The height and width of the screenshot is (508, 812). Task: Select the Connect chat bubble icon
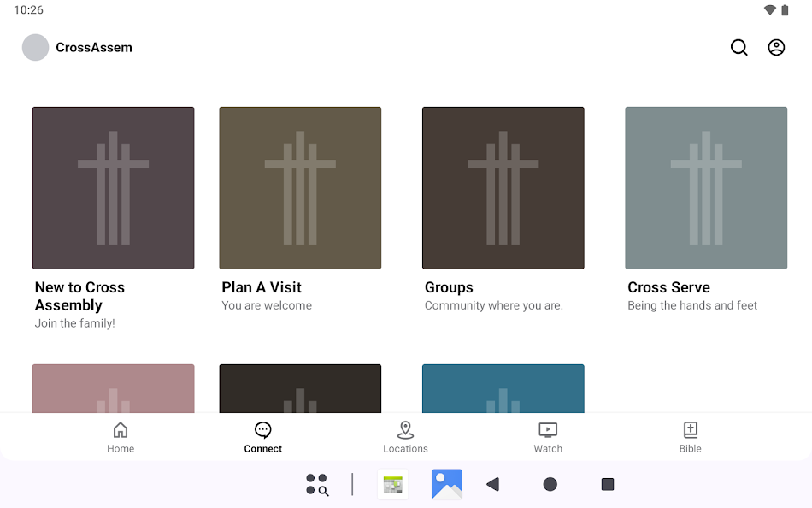[x=262, y=430]
